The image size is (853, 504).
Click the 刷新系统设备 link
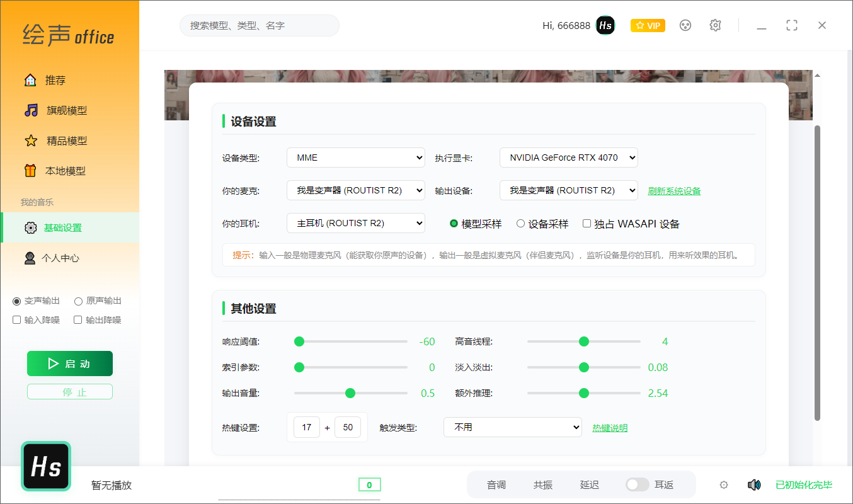[x=674, y=191]
